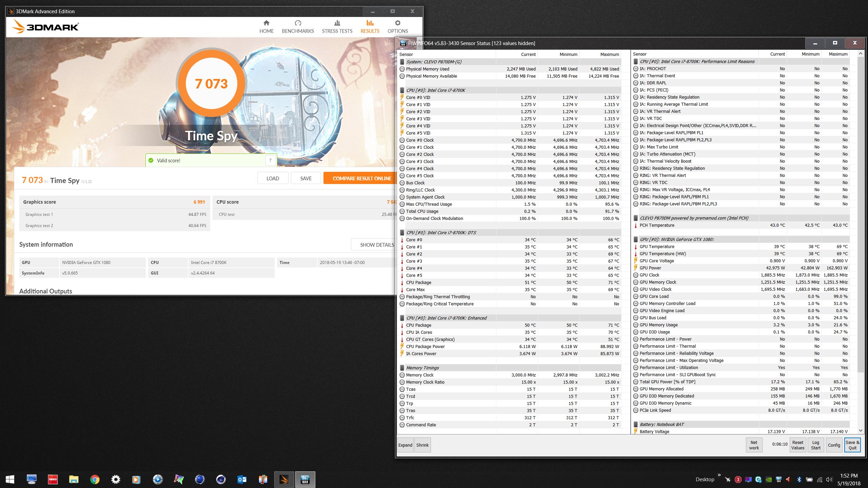868x488 pixels.
Task: Click the thermometer app taskbar icon
Action: pos(263,479)
